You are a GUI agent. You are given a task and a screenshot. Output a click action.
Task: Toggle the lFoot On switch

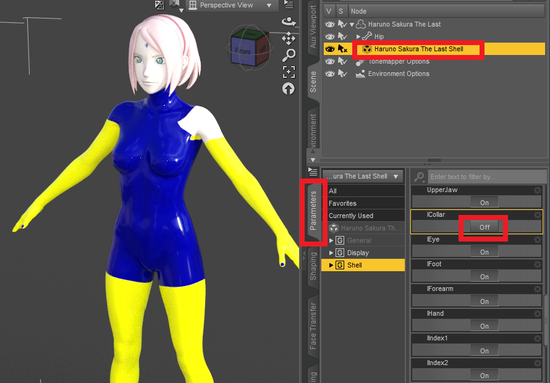484,277
